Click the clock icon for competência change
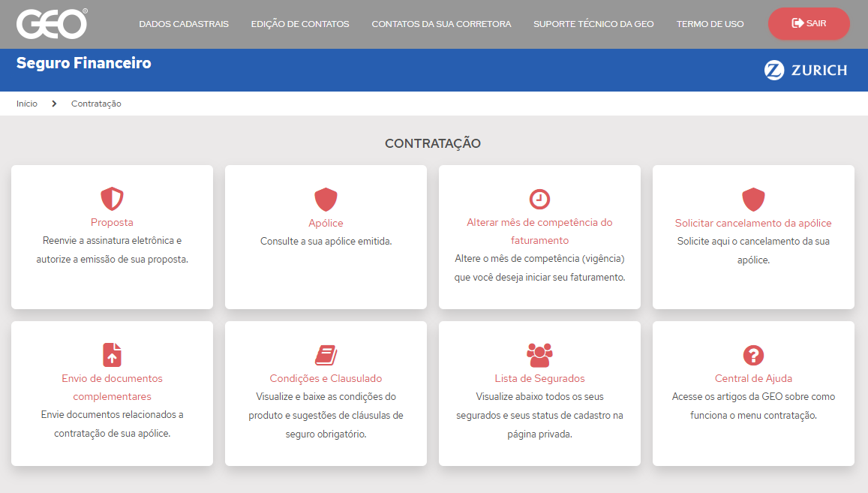 (x=539, y=199)
